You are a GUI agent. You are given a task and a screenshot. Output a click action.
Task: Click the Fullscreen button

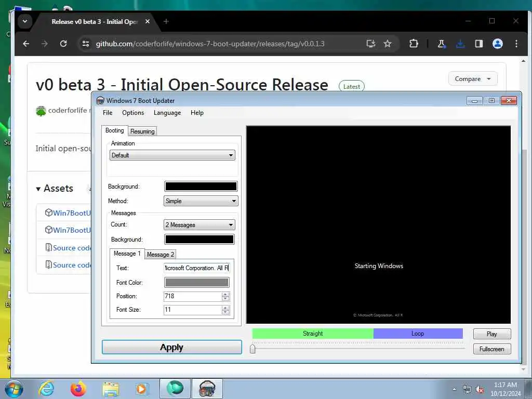coord(492,349)
